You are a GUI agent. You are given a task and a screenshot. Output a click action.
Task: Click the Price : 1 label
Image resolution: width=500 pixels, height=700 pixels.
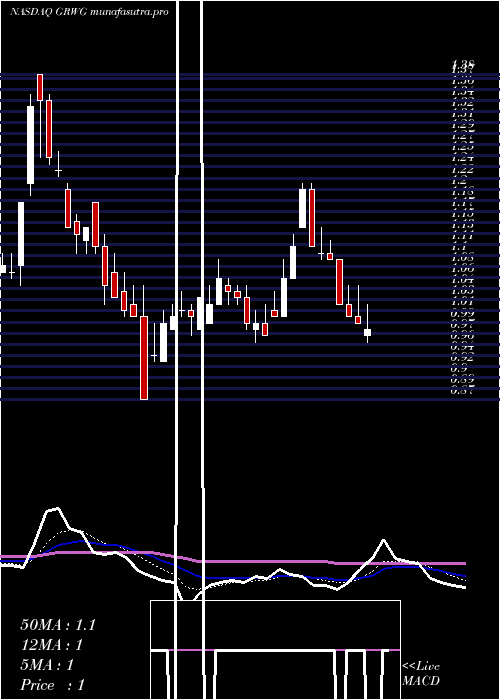pyautogui.click(x=53, y=685)
